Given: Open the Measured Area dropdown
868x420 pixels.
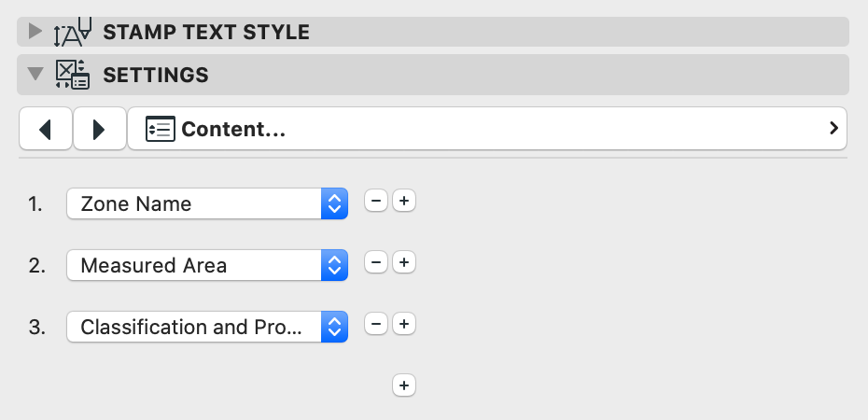Looking at the screenshot, I should pos(206,265).
